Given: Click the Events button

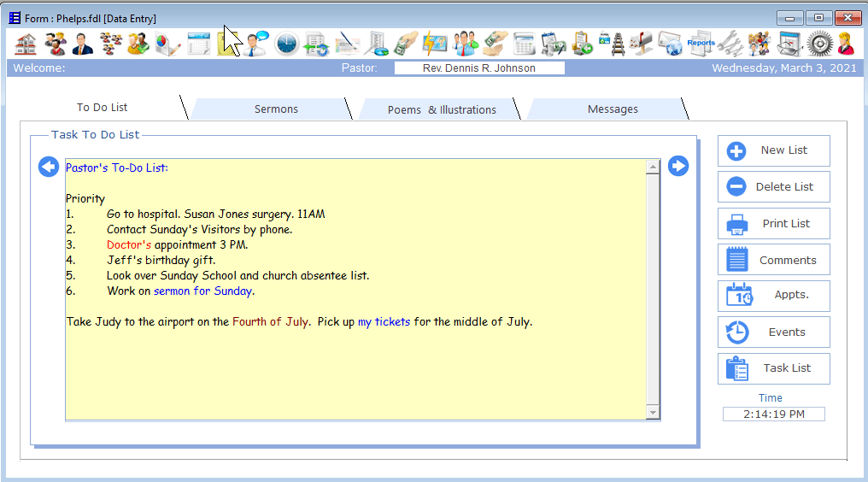Looking at the screenshot, I should point(774,332).
